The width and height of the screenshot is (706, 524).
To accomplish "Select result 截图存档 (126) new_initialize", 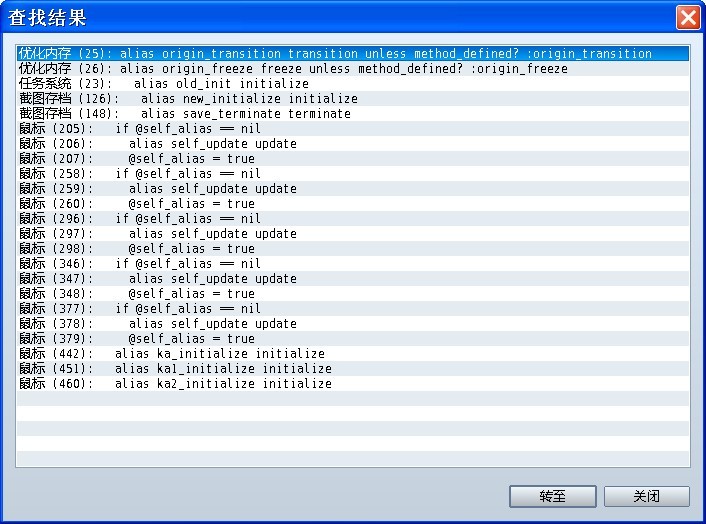I will [x=353, y=99].
